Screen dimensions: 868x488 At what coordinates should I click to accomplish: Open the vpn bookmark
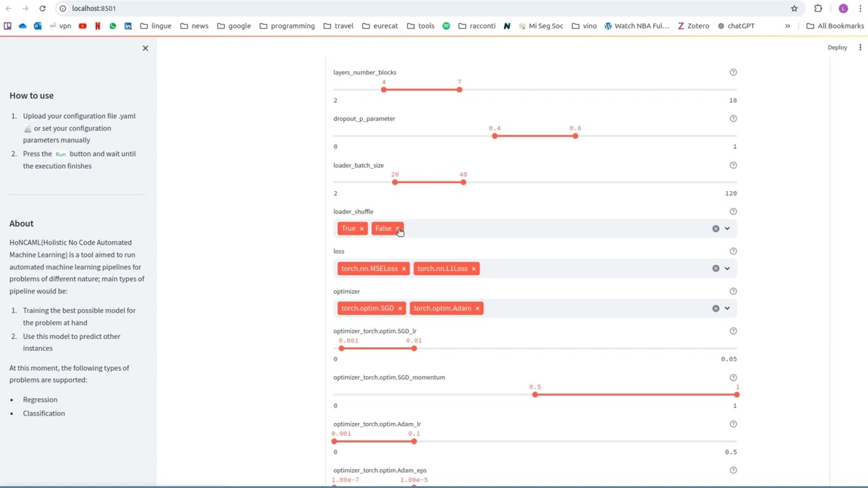tap(60, 26)
